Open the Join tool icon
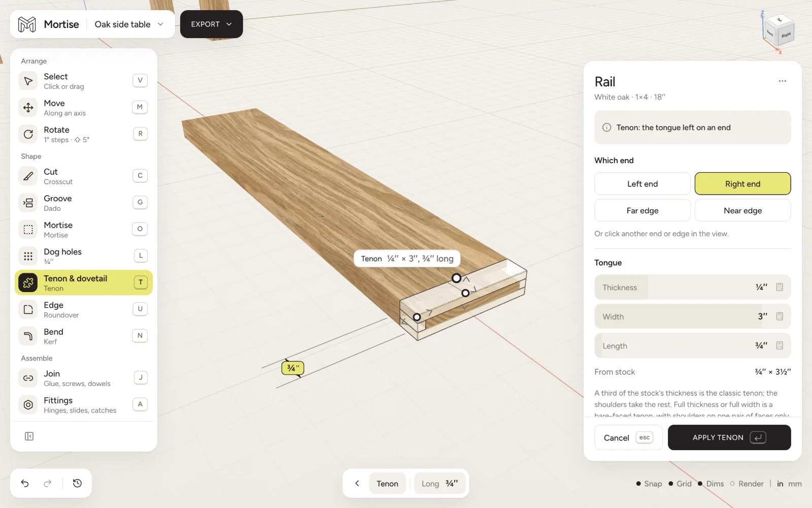Screen dimensions: 812x508 click(28, 378)
